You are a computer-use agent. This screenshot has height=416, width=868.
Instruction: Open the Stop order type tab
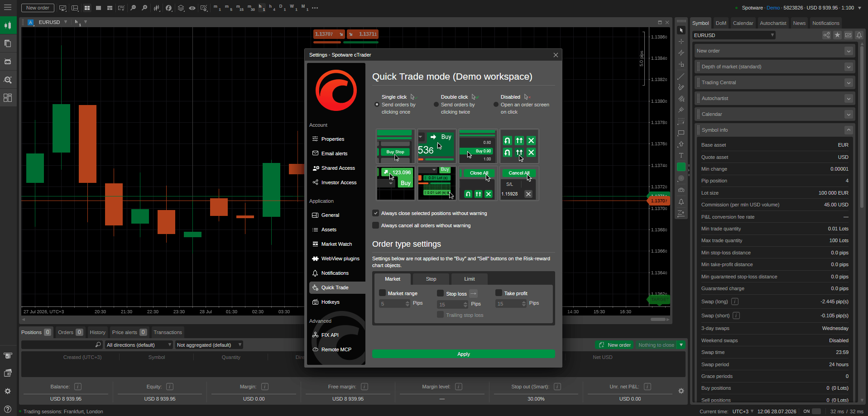431,279
